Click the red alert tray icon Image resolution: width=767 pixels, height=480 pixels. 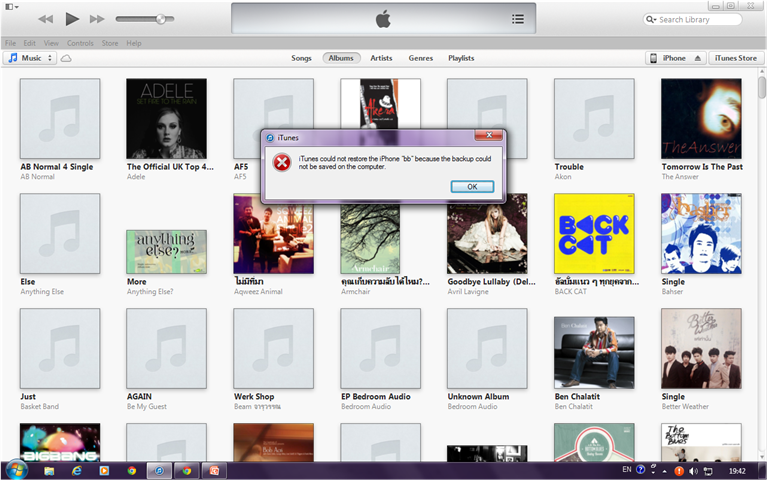click(679, 471)
